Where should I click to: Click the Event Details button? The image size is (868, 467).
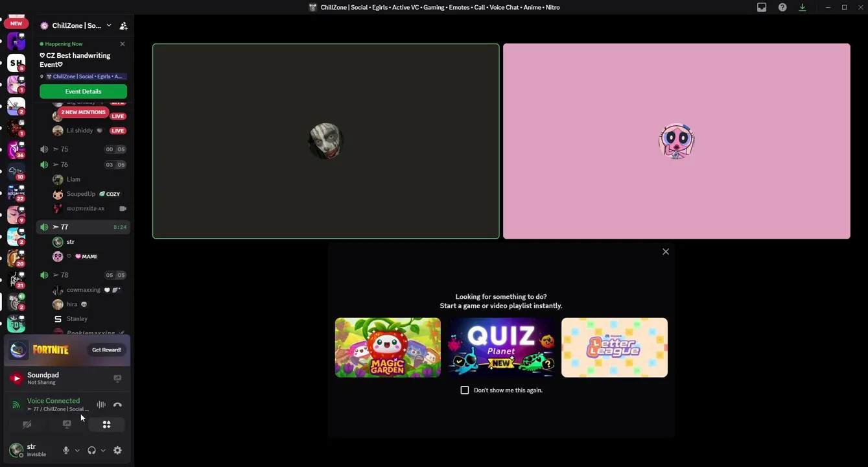[83, 91]
